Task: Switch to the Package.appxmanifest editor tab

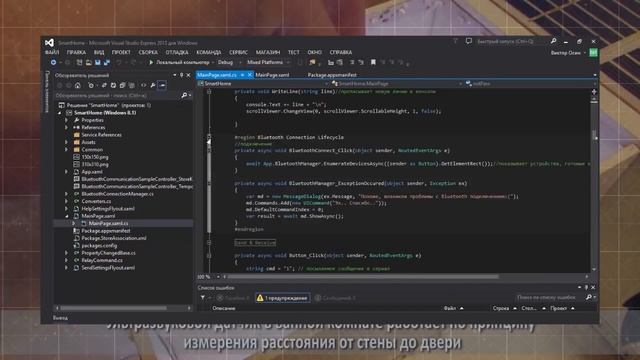Action: coord(332,75)
